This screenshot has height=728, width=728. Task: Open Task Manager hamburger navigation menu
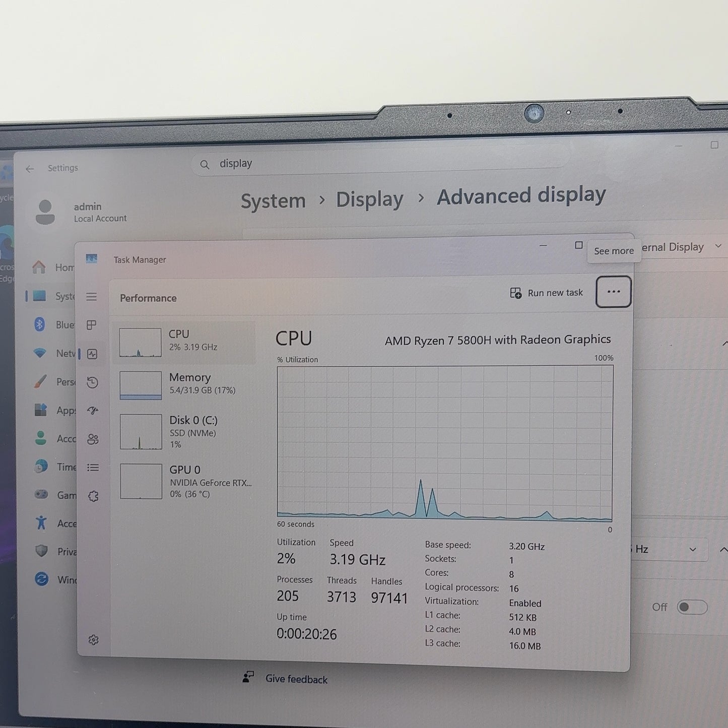pos(91,297)
